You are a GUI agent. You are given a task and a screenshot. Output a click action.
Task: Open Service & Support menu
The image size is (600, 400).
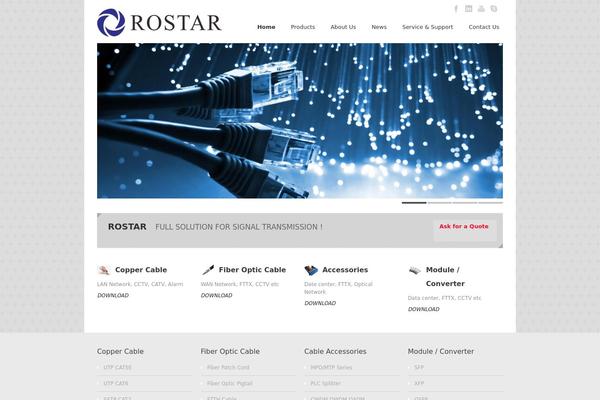coord(427,27)
